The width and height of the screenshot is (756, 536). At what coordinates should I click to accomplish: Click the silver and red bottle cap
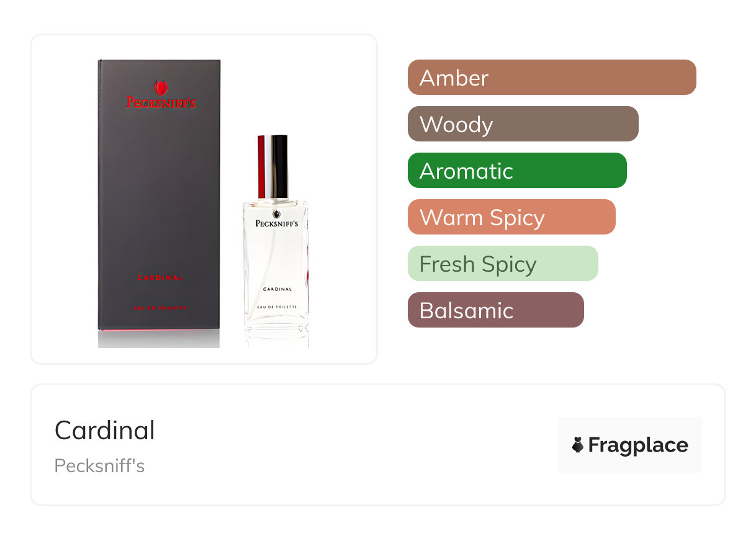coord(272,166)
